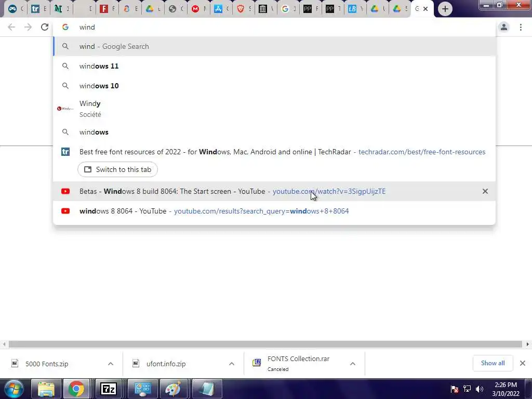Click the Action Center flag tray icon
The height and width of the screenshot is (399, 532).
pos(455,389)
